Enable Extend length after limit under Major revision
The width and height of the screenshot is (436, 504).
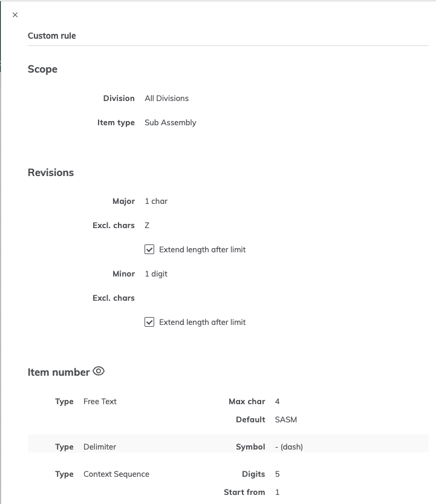[149, 249]
